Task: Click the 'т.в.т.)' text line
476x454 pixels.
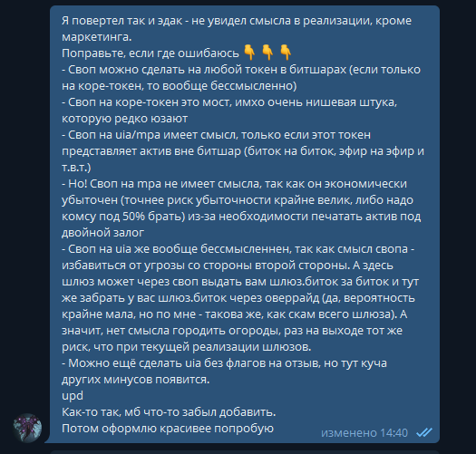Action: [76, 168]
